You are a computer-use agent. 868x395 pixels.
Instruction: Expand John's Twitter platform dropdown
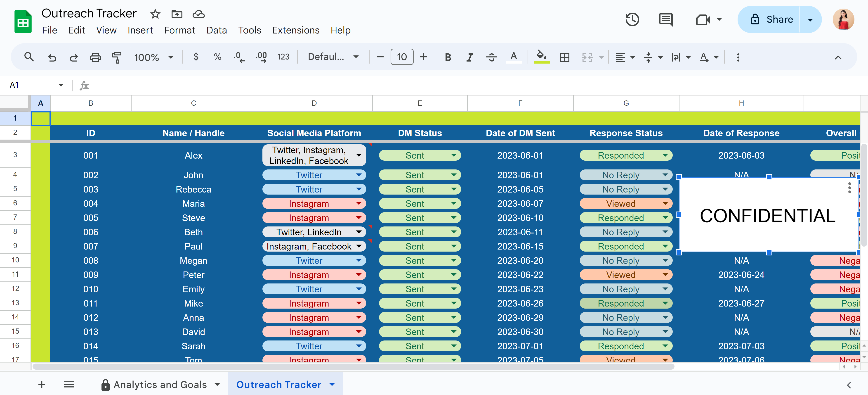[x=359, y=175]
